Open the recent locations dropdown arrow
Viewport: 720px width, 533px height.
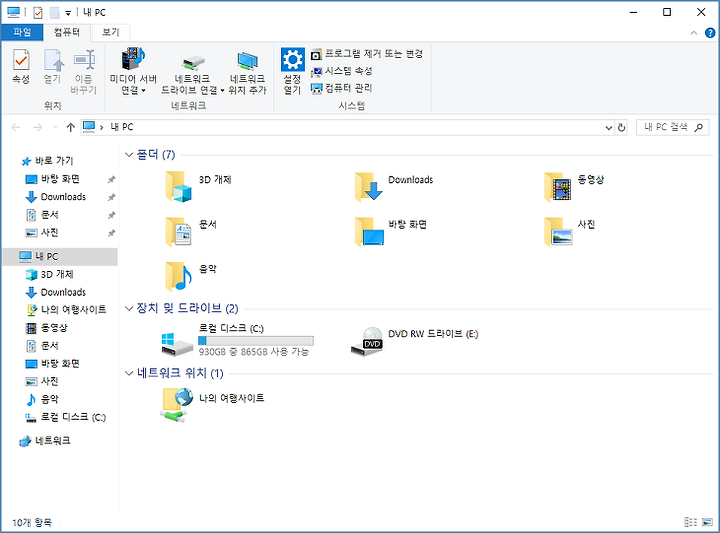coord(55,127)
